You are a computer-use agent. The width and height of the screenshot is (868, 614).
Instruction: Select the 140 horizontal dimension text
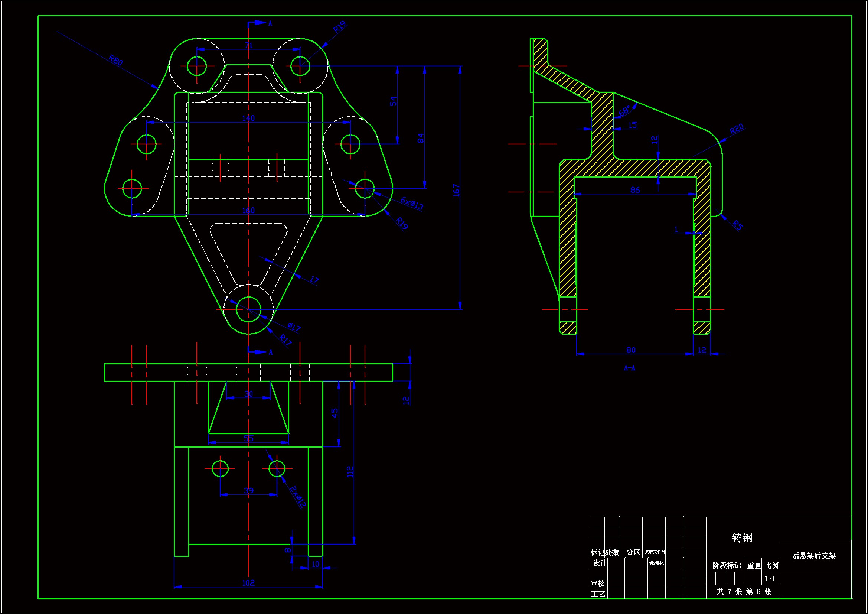[248, 118]
